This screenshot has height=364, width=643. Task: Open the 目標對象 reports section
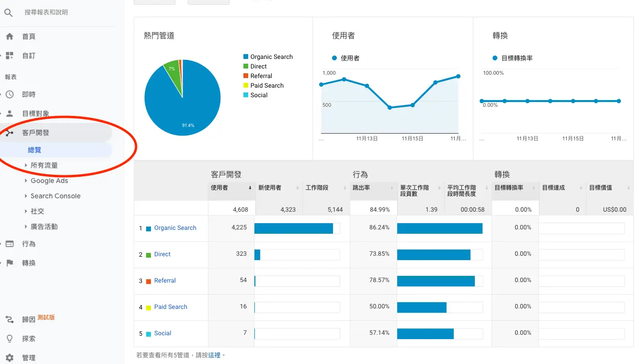click(x=35, y=114)
